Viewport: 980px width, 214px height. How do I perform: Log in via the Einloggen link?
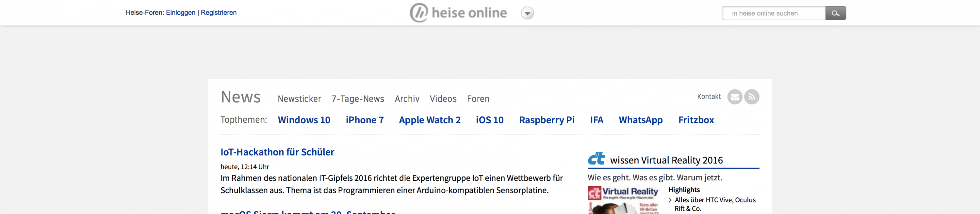180,12
